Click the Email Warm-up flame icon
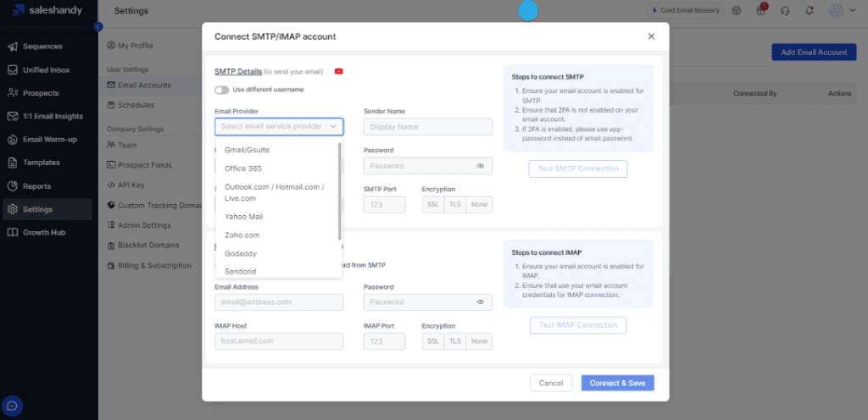 click(x=12, y=140)
